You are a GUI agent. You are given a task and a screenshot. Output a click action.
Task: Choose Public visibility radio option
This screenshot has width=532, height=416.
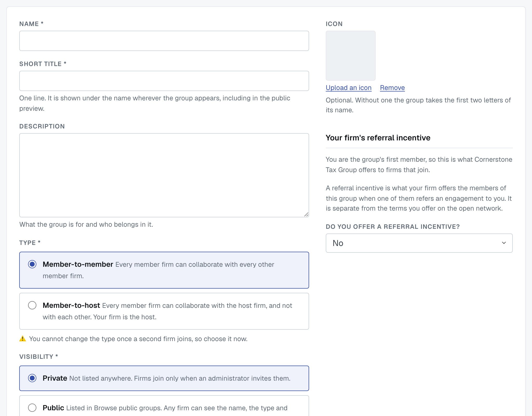point(32,408)
